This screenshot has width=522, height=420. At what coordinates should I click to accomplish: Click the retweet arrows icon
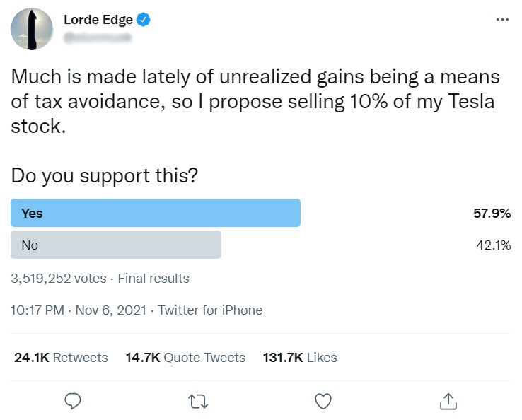coord(199,401)
